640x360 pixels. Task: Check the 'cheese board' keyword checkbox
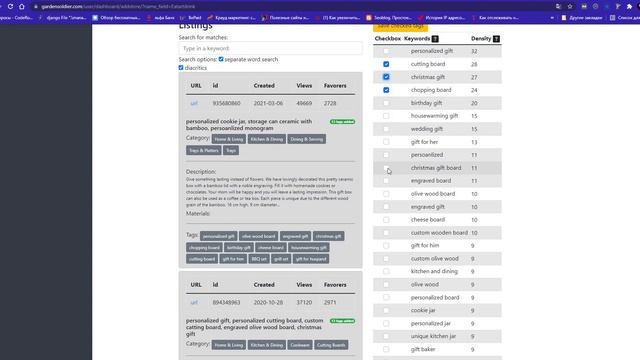click(386, 220)
